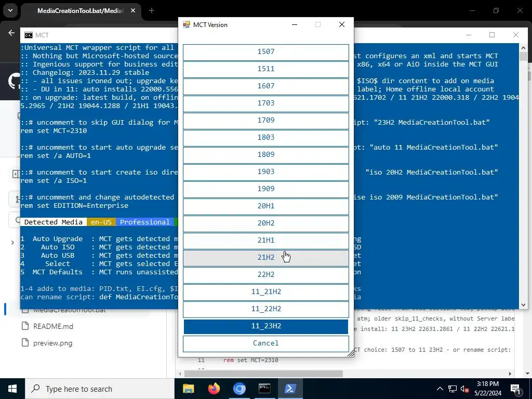
Task: Pick the 11_22H2 version button
Action: click(x=265, y=309)
